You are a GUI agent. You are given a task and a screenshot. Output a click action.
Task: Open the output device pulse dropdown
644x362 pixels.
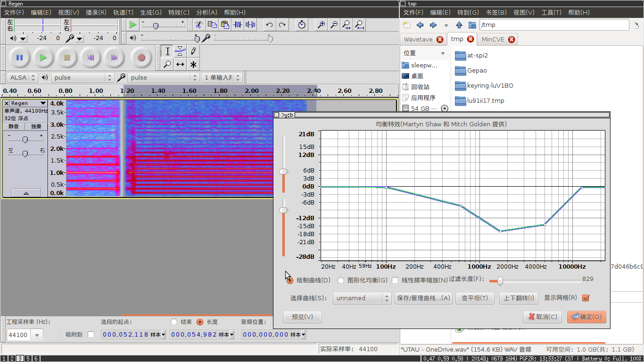83,77
